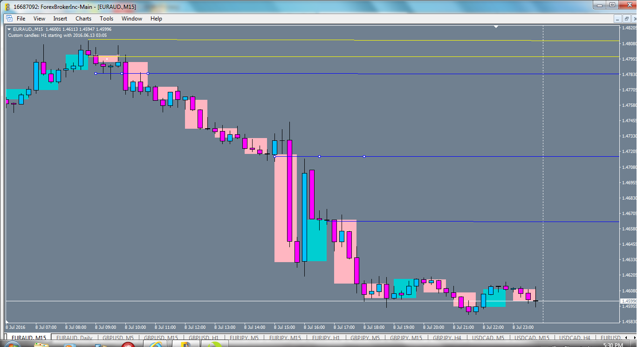Click the black arrow marker above the chart
This screenshot has height=347, width=644.
tap(496, 27)
